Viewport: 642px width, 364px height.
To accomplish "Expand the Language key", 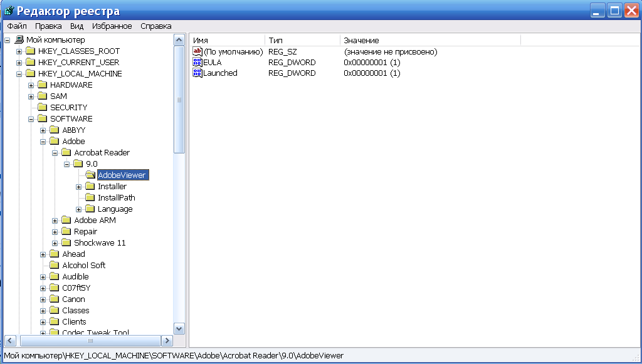I will coord(78,210).
